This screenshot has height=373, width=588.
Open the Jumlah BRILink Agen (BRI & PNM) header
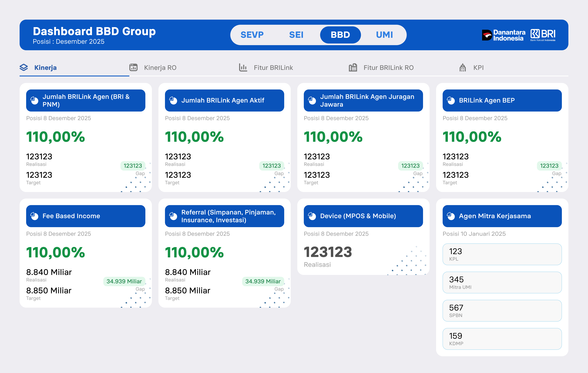click(86, 100)
